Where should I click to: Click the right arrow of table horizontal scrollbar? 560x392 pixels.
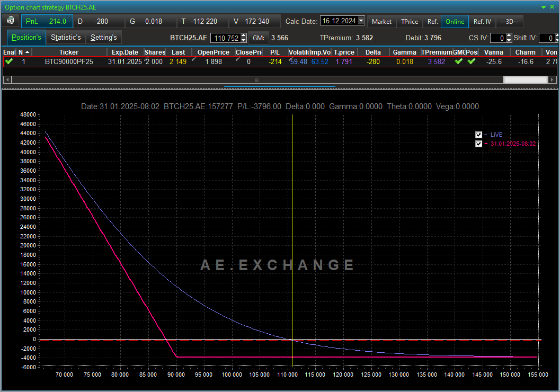click(x=552, y=79)
